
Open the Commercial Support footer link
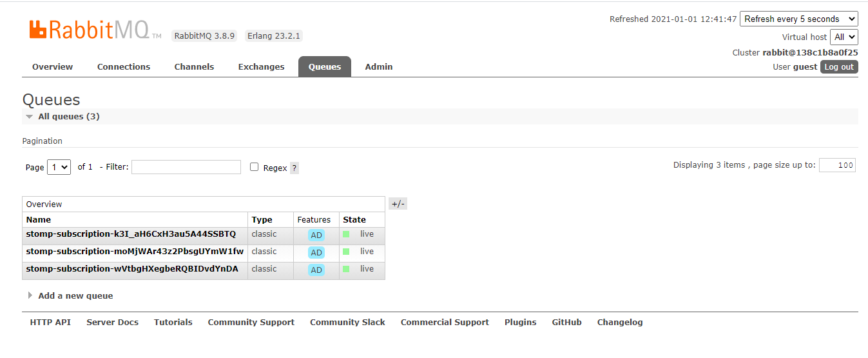(445, 323)
